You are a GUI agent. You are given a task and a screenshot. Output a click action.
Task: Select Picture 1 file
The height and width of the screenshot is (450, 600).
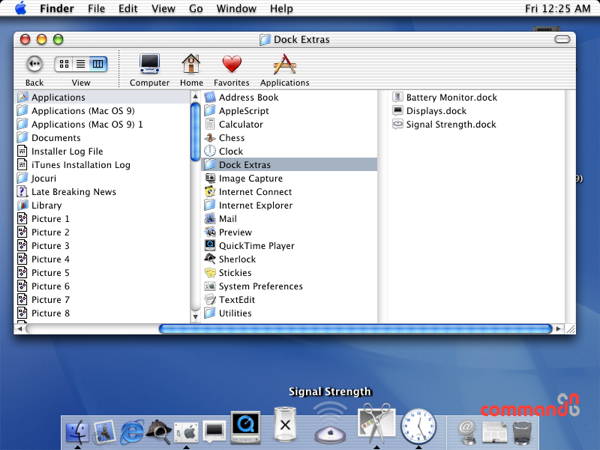[102, 219]
